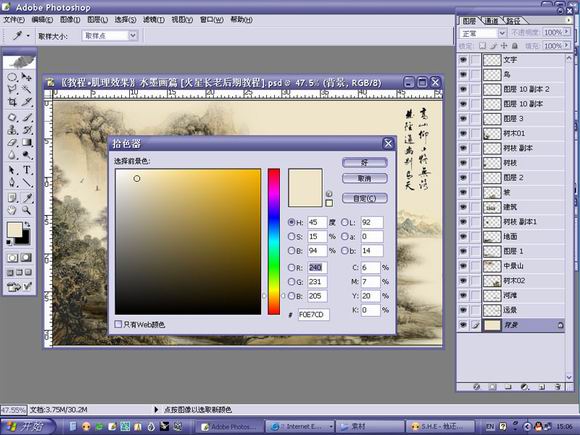Image resolution: width=580 pixels, height=435 pixels.
Task: Enable 只有Web颜色 checkbox
Action: pyautogui.click(x=118, y=324)
